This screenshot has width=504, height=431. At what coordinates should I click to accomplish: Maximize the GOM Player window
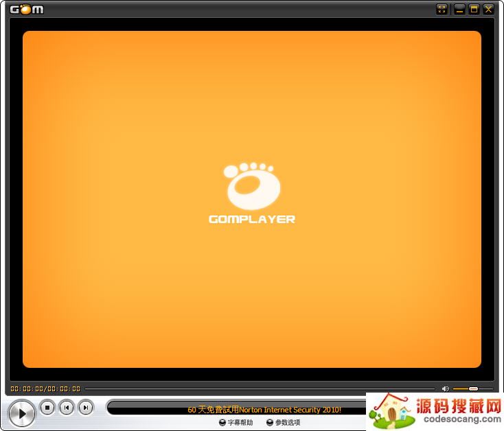tap(474, 9)
